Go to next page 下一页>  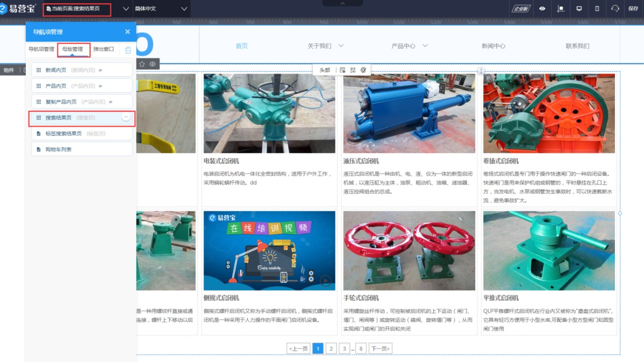click(x=380, y=349)
